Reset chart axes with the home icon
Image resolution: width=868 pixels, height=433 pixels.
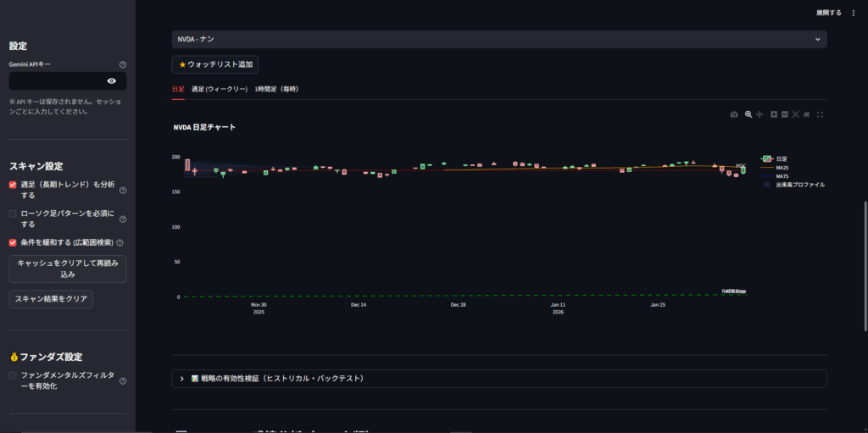[x=807, y=114]
